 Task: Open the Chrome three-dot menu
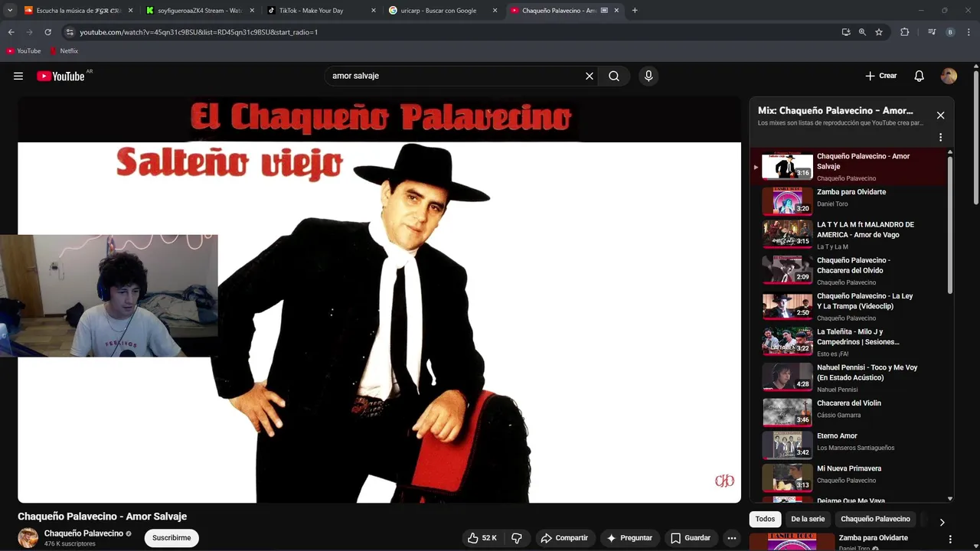[x=969, y=32]
